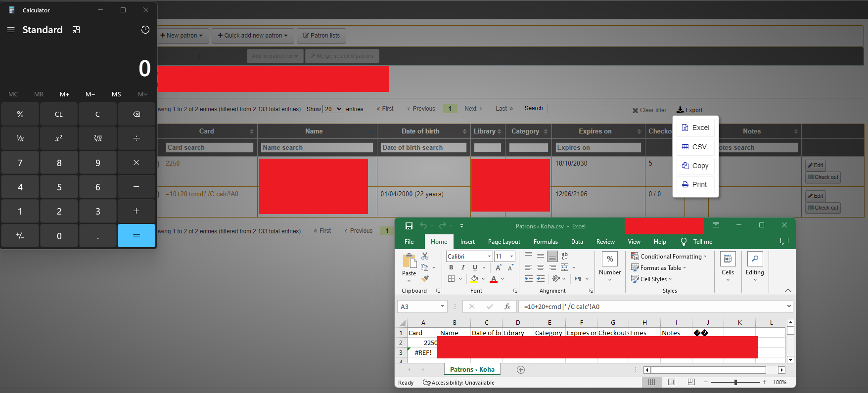Open the Show entries count dropdown
This screenshot has width=868, height=393.
[333, 109]
